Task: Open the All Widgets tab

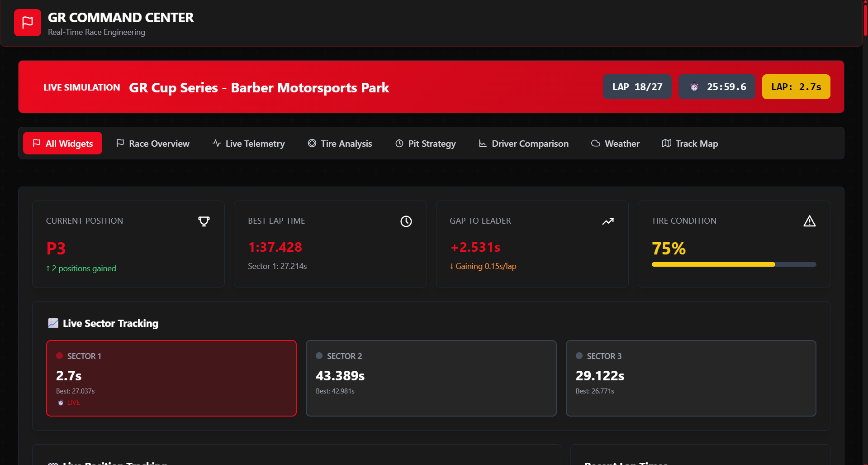Action: 62,143
